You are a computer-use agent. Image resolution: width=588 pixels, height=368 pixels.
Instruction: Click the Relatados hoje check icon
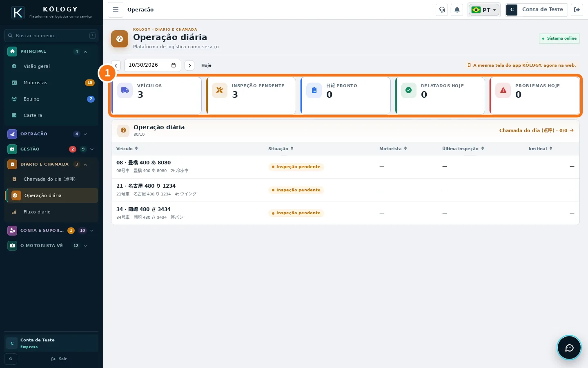[x=409, y=90]
